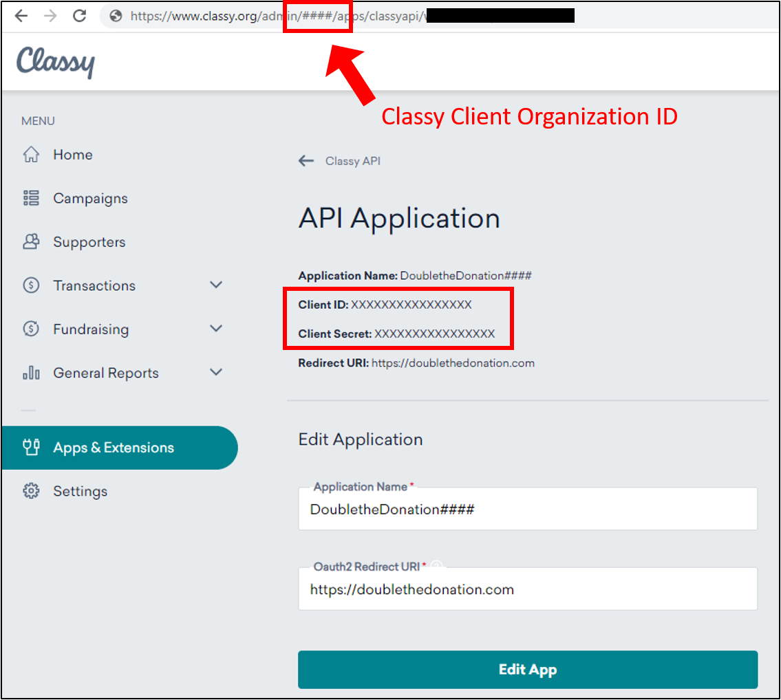Click the Home house icon

coord(31,154)
